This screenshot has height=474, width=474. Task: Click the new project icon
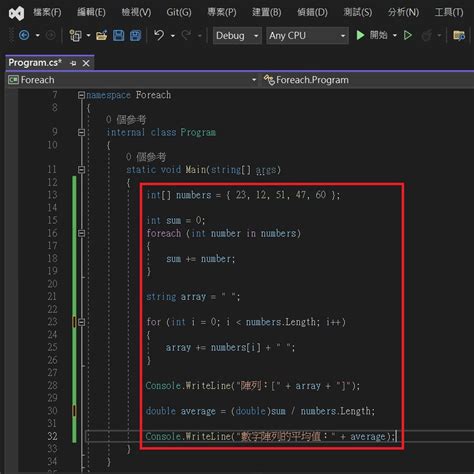point(75,35)
